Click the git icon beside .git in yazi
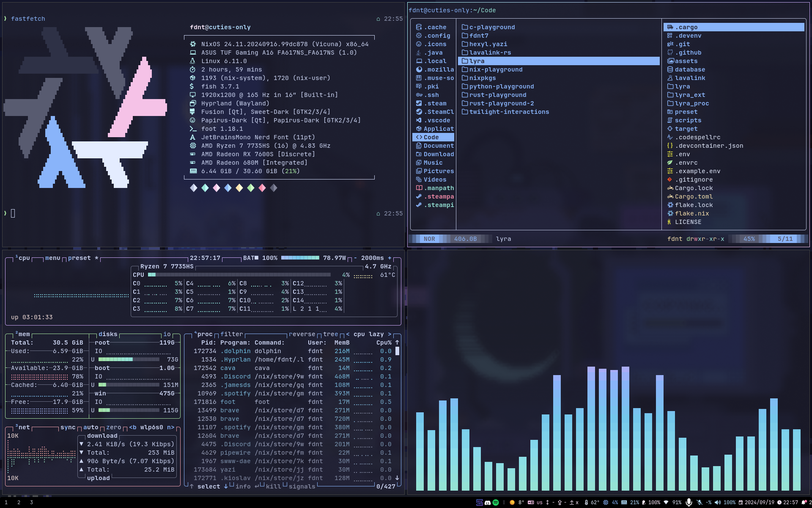 tap(670, 44)
